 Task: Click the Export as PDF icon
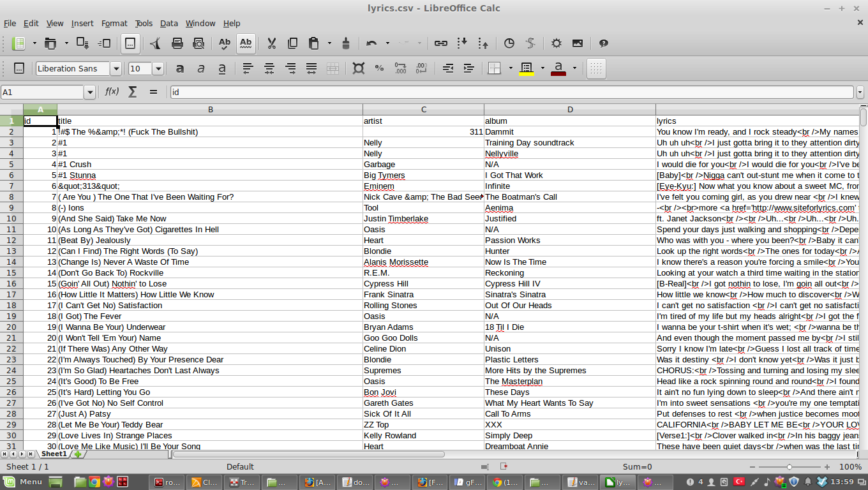point(156,43)
